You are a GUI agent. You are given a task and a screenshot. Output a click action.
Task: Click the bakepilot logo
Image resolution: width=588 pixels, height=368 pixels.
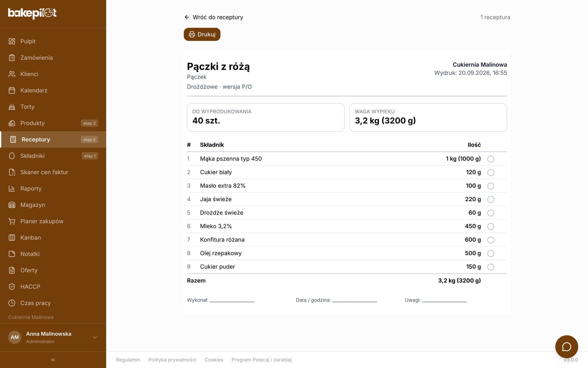pyautogui.click(x=32, y=13)
